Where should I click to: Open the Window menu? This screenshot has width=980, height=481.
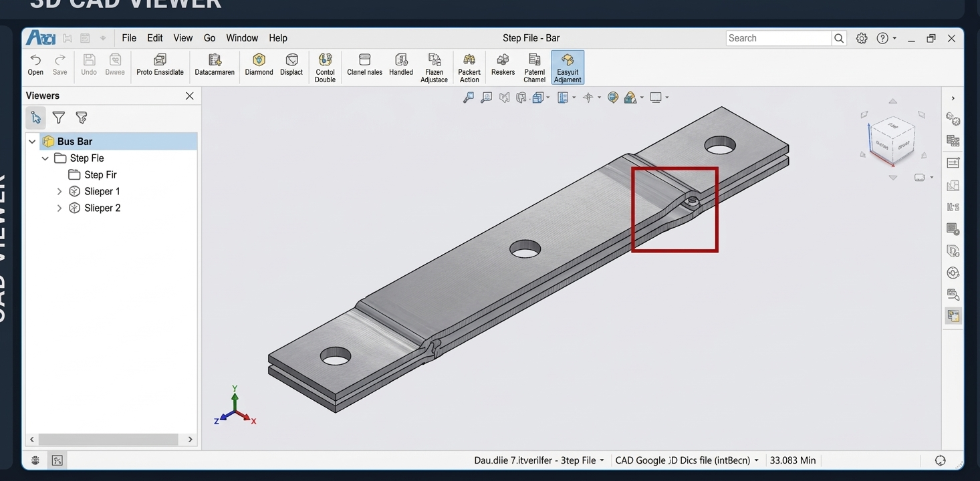(x=242, y=38)
